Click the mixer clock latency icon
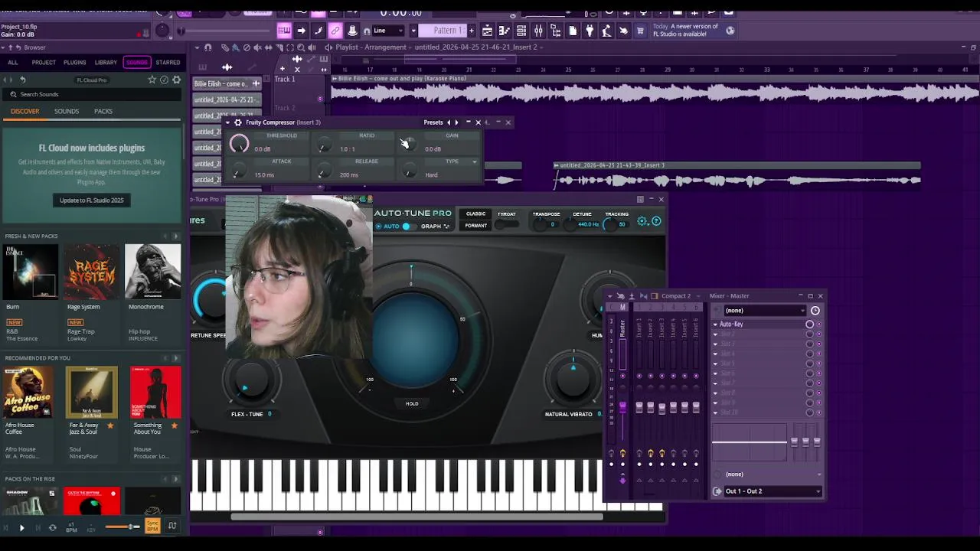 coord(815,311)
